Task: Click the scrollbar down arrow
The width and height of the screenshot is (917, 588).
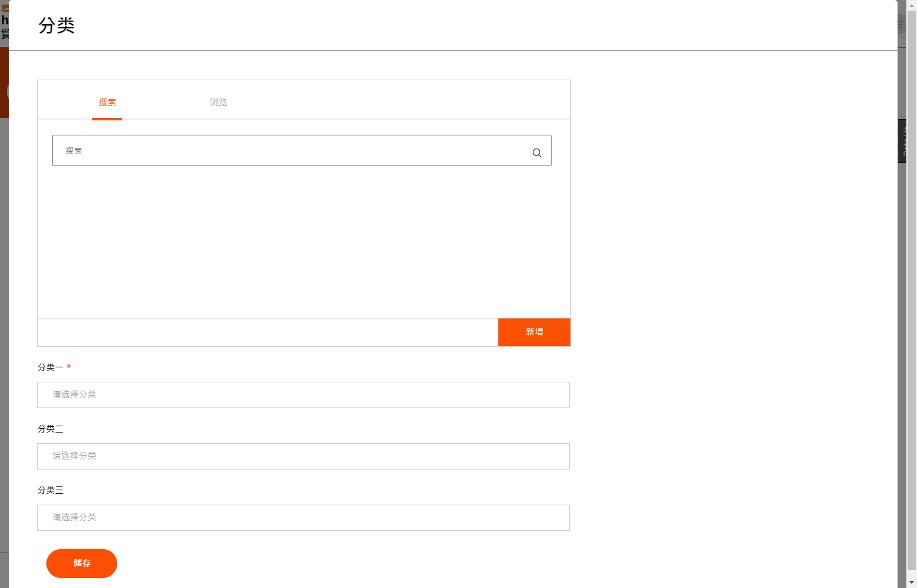Action: [911, 582]
